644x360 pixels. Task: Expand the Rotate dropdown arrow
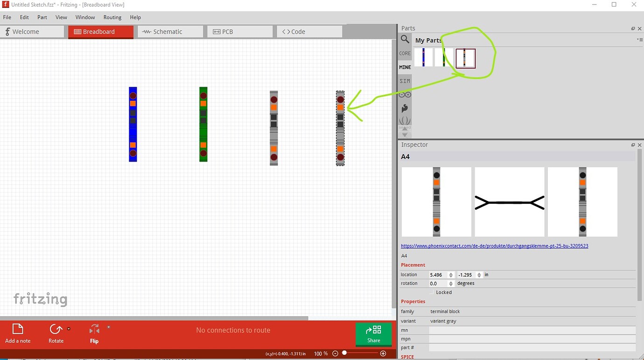pyautogui.click(x=69, y=328)
